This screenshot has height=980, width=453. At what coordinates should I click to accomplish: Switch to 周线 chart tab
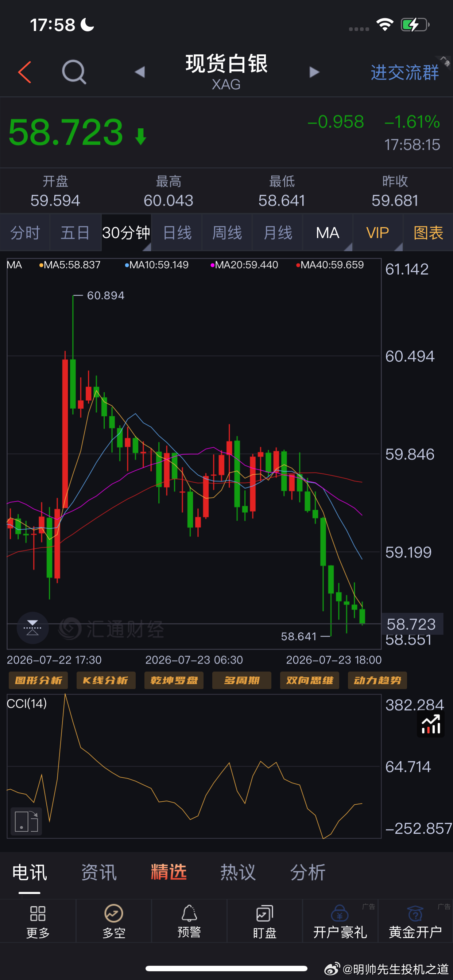(x=227, y=233)
